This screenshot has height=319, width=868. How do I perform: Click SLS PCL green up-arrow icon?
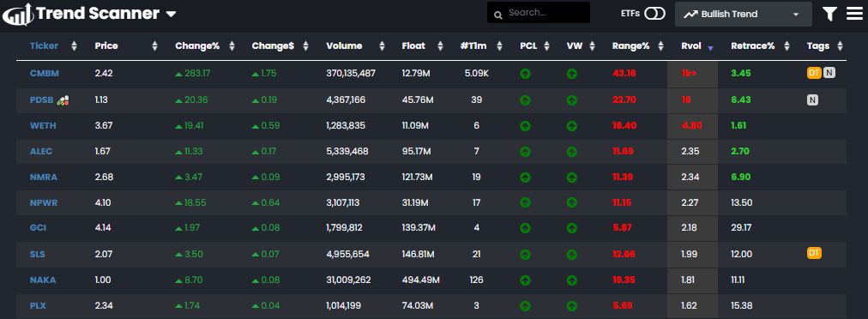point(525,254)
